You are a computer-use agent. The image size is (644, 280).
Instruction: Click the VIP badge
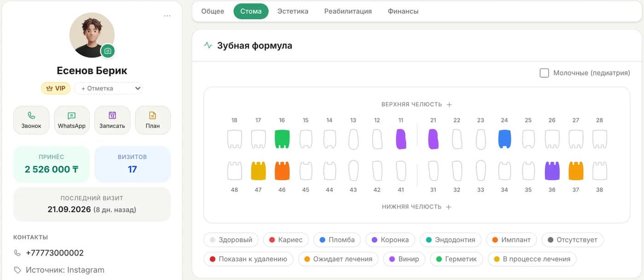pyautogui.click(x=56, y=88)
